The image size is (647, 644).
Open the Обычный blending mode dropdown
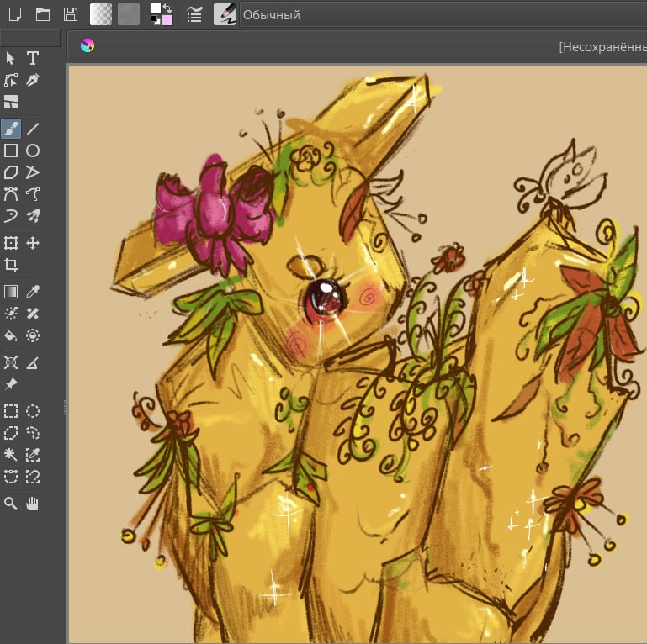tap(443, 15)
